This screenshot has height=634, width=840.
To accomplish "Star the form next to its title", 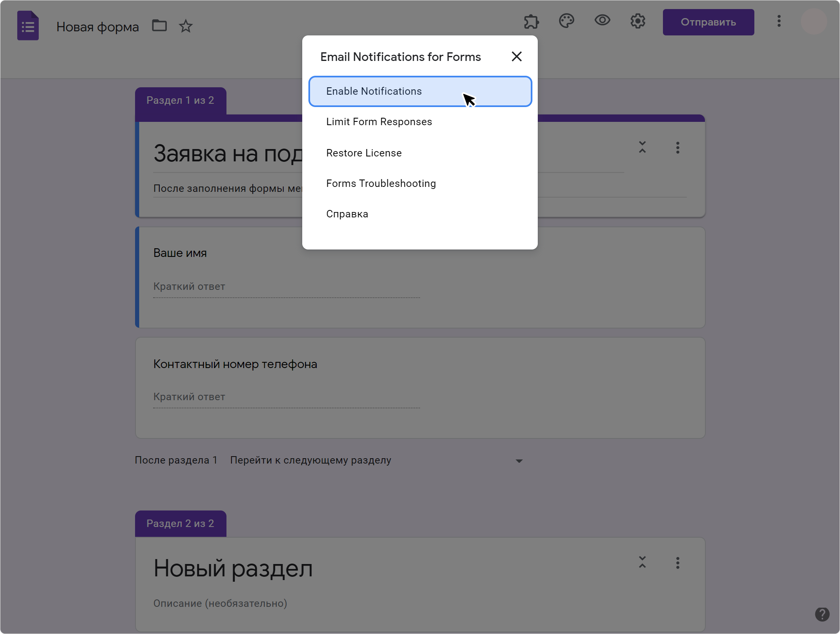I will (x=185, y=26).
